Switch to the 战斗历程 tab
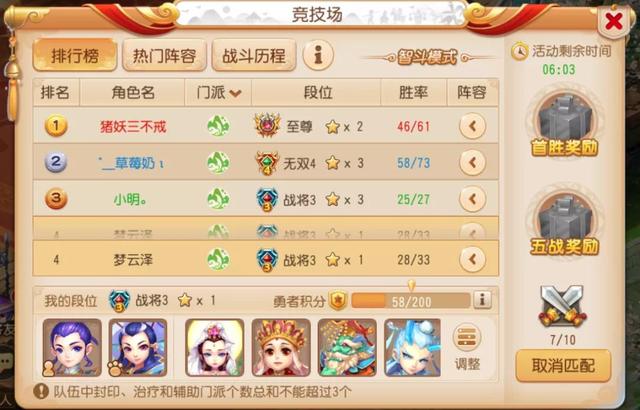 click(254, 55)
